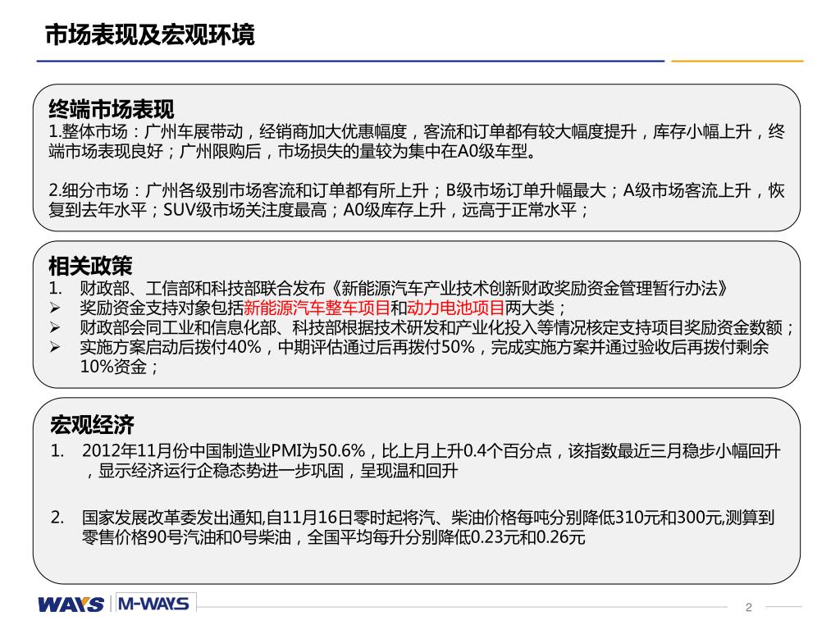Click the page number 2
The image size is (840, 630).
click(748, 607)
